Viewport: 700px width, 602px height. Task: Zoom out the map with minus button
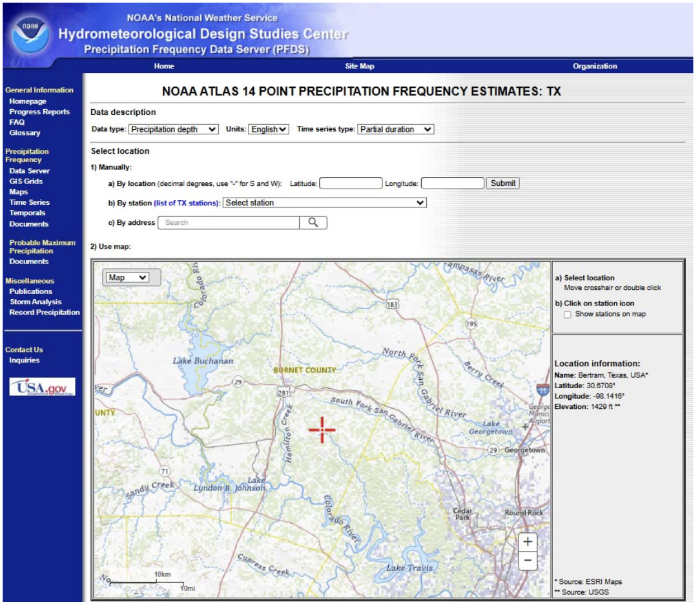528,561
